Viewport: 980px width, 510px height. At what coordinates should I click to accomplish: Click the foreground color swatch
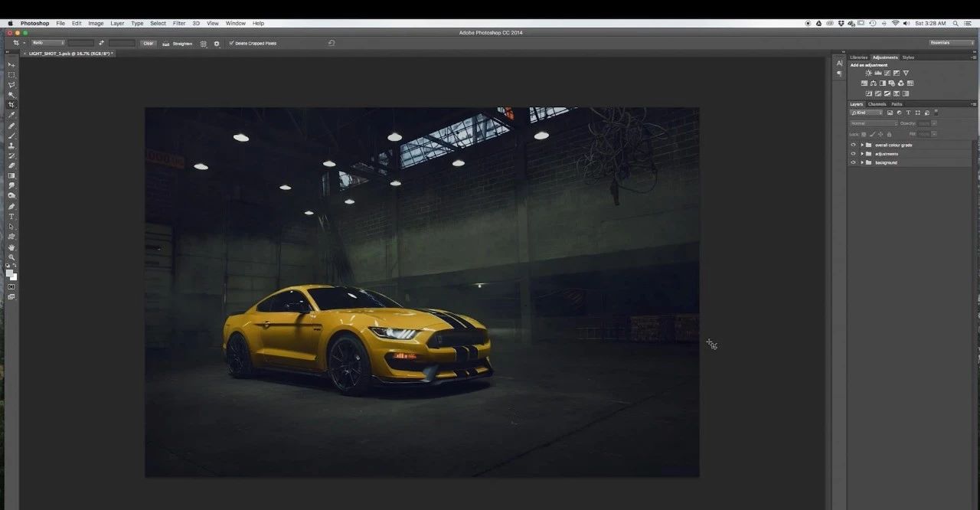pyautogui.click(x=9, y=273)
